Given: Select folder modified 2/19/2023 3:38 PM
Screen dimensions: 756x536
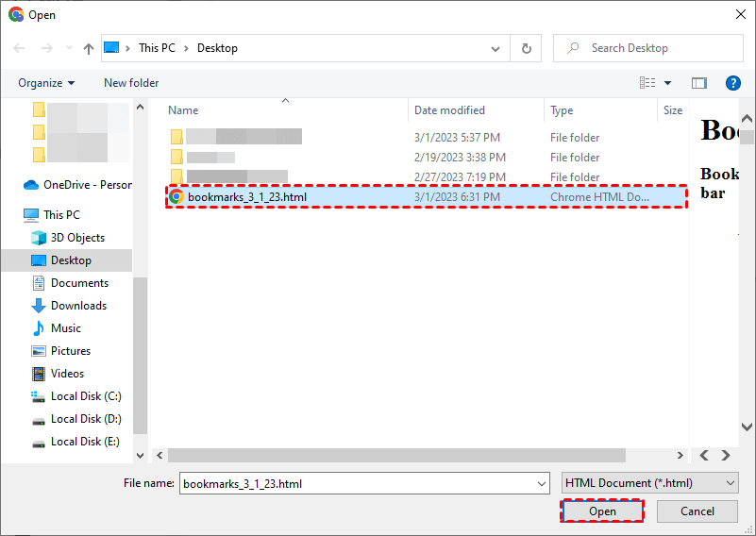Looking at the screenshot, I should coord(427,158).
